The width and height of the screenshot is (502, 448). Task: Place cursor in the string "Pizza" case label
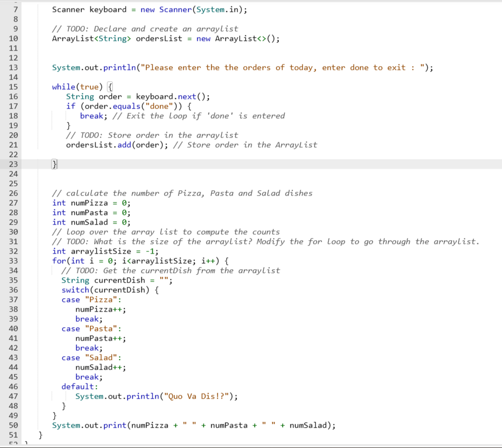coord(101,299)
